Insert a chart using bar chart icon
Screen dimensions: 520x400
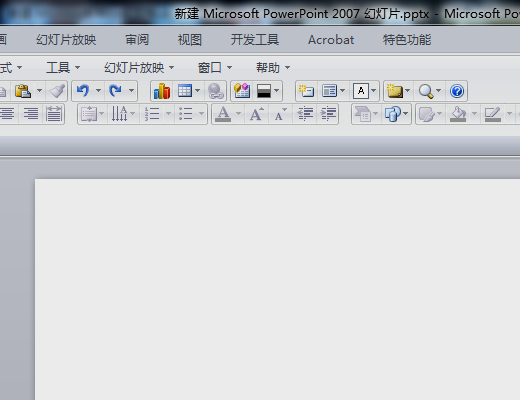coord(162,91)
